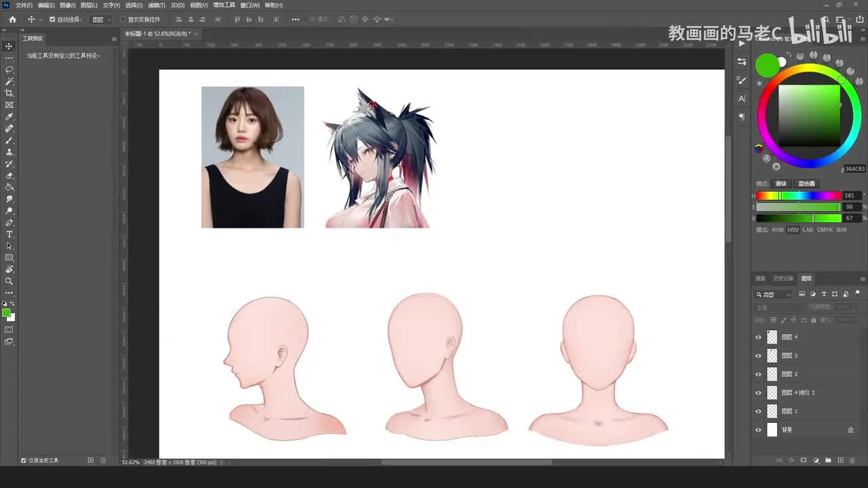Open the paragraph panel icon
Screen dimensions: 868x488
(742, 117)
